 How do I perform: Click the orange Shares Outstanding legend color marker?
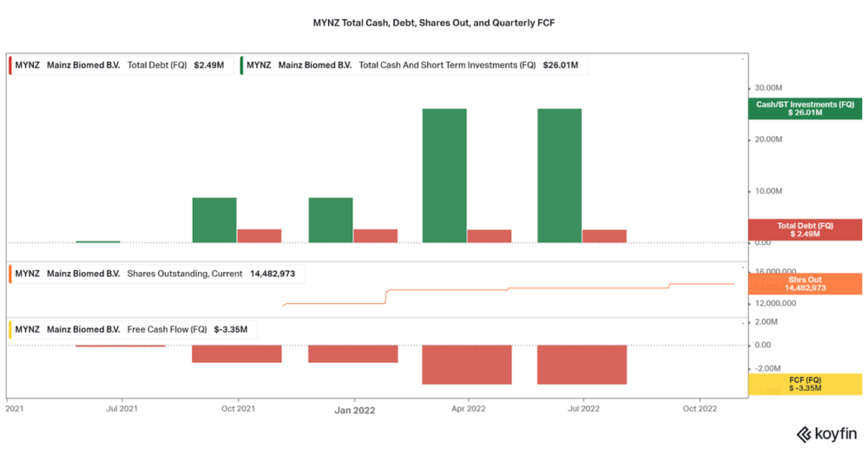tap(10, 274)
